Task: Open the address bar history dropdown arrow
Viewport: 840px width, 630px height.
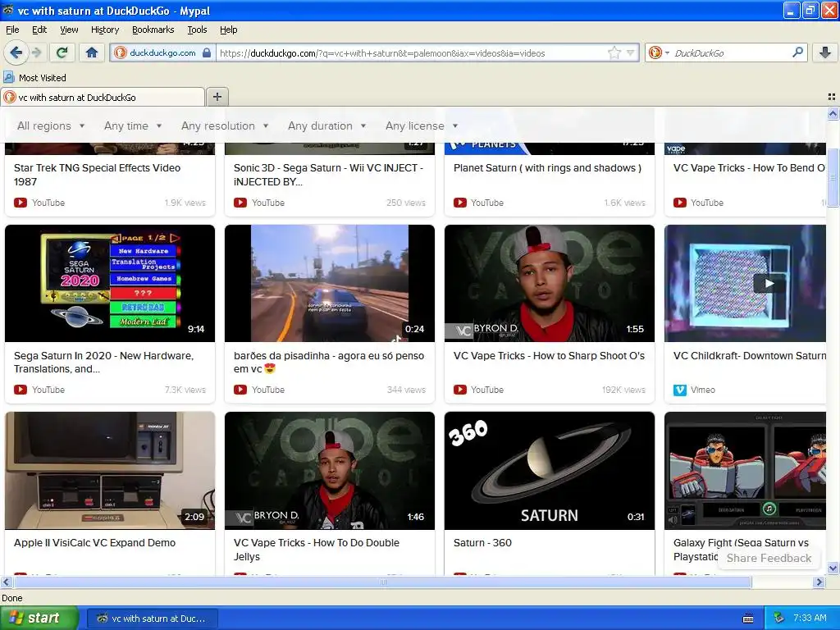Action: (x=631, y=52)
